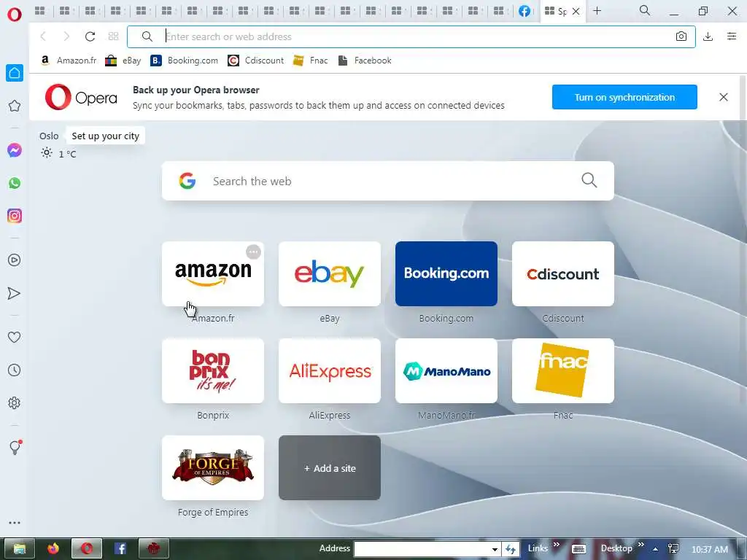Viewport: 747px width, 560px height.
Task: Open the ManoMano speed dial tile
Action: [446, 371]
